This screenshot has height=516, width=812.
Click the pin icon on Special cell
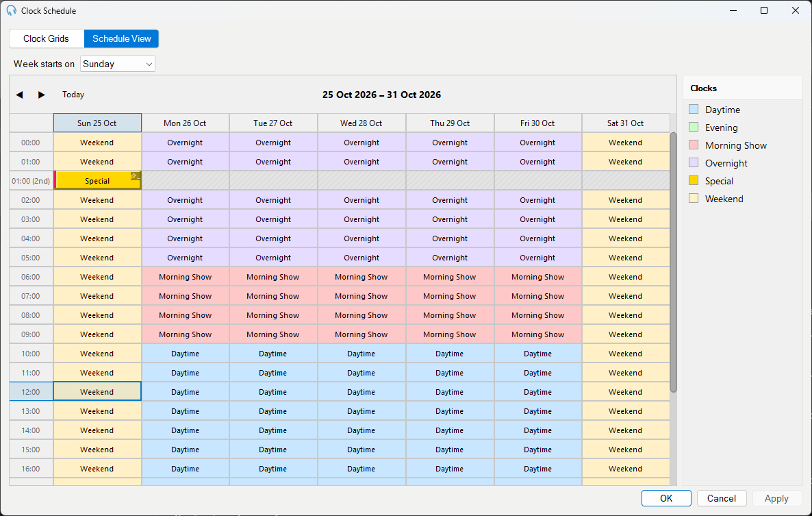(x=134, y=176)
